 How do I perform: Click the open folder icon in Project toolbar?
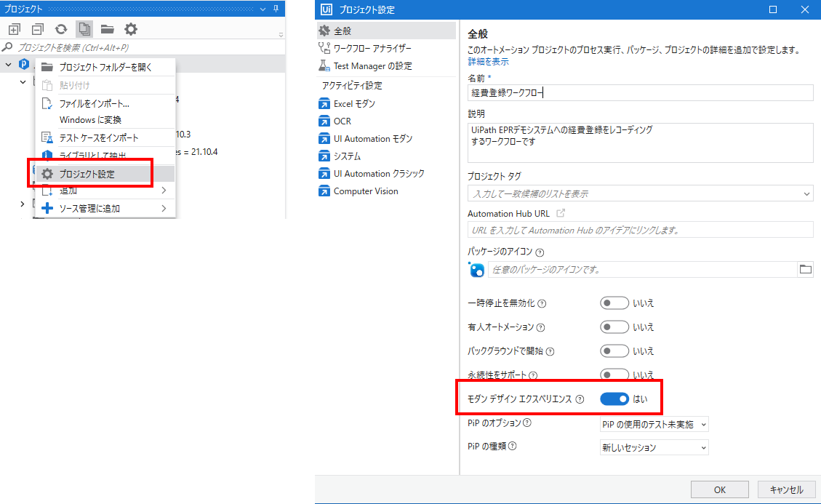click(108, 29)
